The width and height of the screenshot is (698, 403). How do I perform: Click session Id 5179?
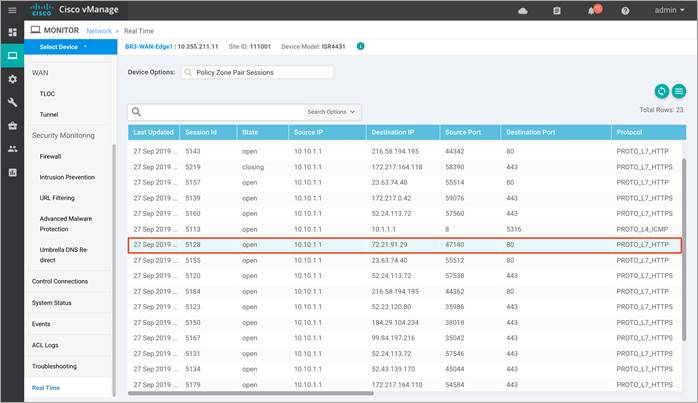193,385
